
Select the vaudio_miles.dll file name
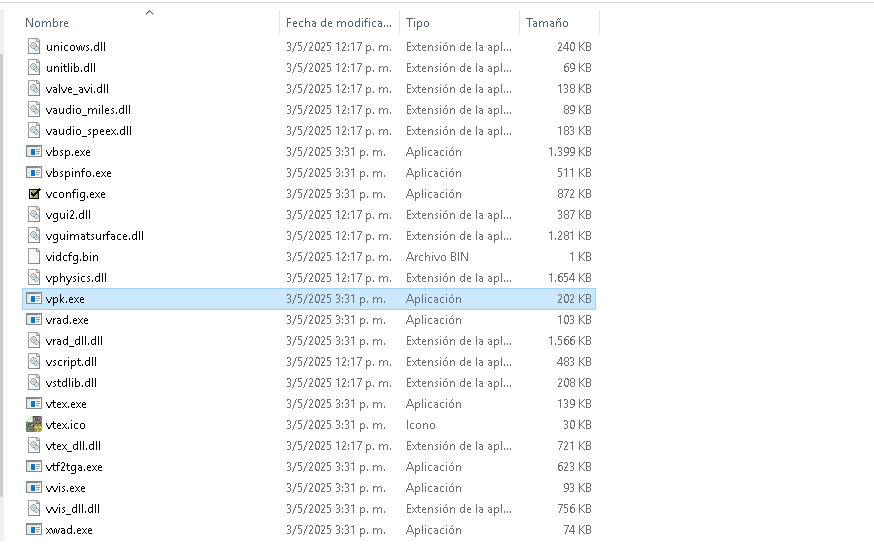tap(88, 110)
